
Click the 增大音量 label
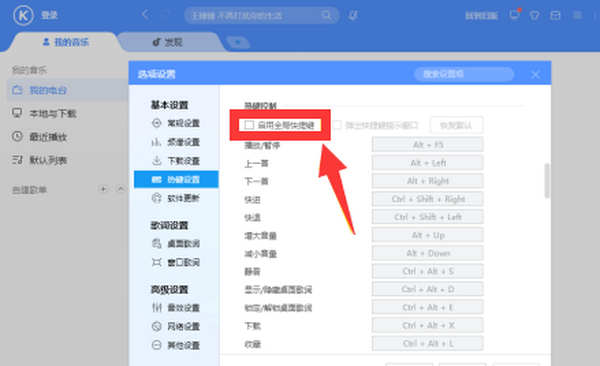pos(260,235)
